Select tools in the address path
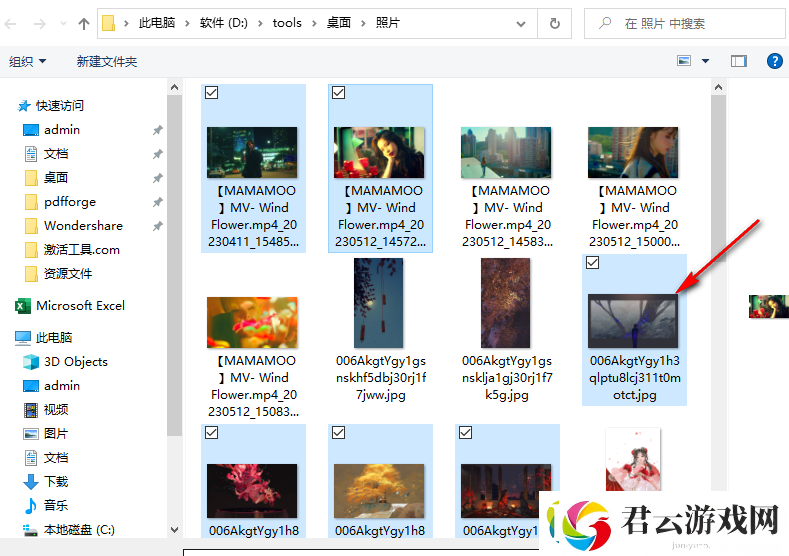 point(287,23)
